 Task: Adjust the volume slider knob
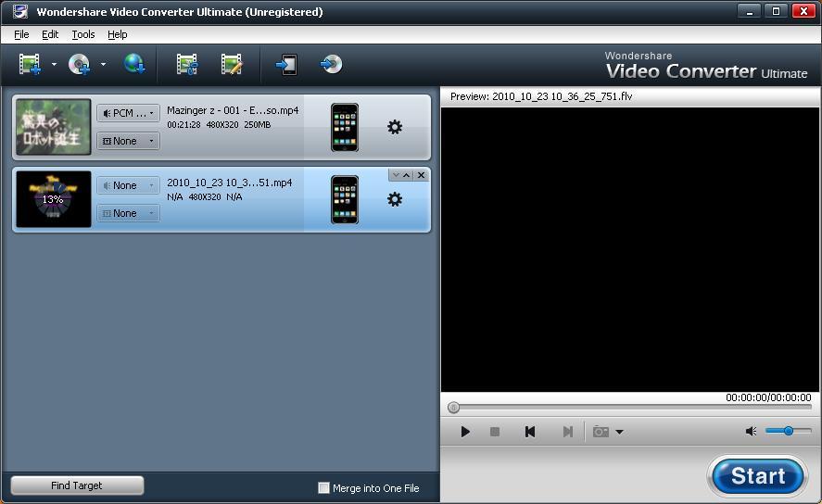pos(788,431)
